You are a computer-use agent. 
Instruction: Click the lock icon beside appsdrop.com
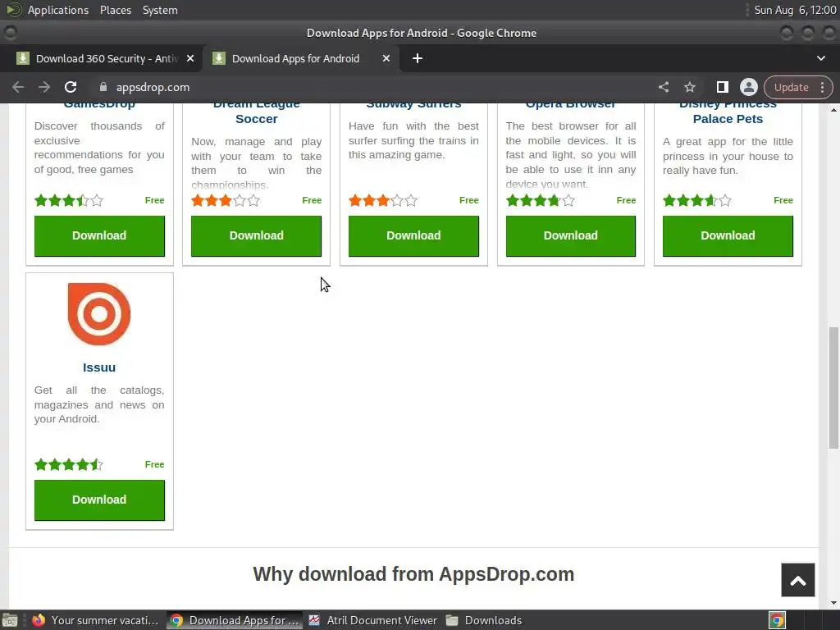(x=103, y=87)
